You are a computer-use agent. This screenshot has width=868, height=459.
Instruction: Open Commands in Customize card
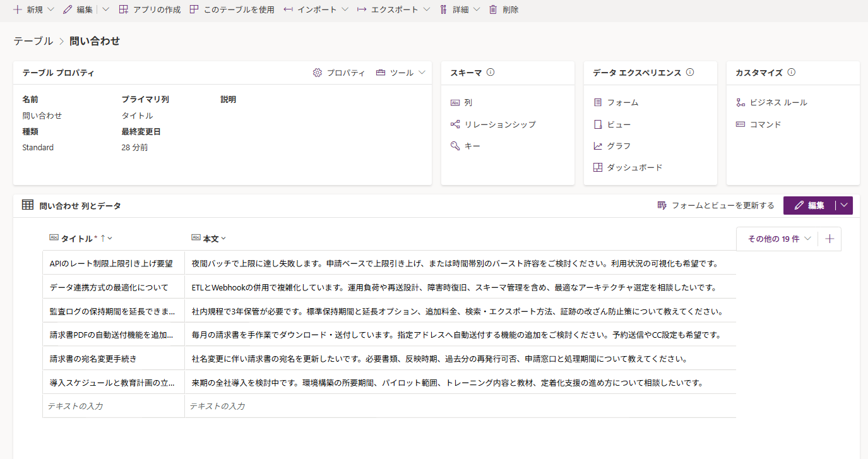point(765,124)
